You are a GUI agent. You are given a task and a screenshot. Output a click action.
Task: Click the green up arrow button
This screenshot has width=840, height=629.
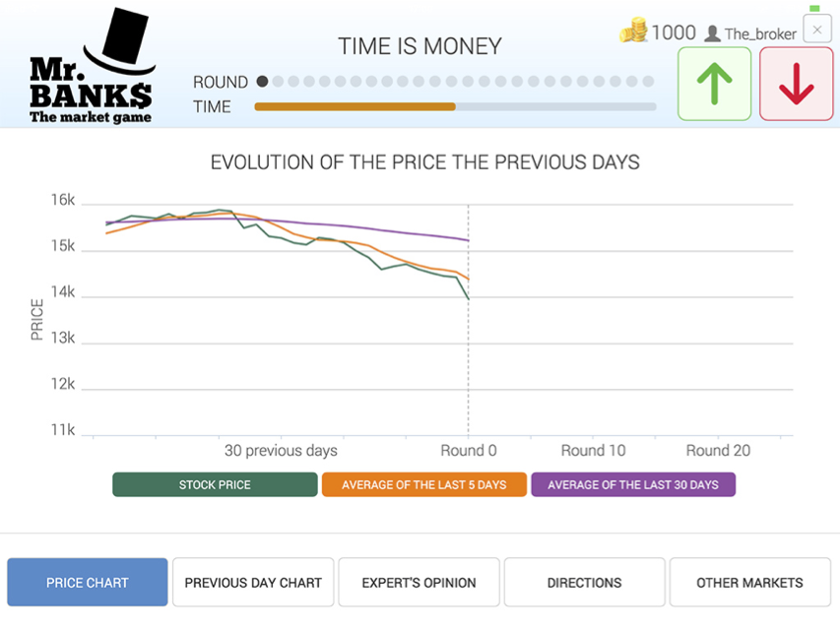coord(714,85)
